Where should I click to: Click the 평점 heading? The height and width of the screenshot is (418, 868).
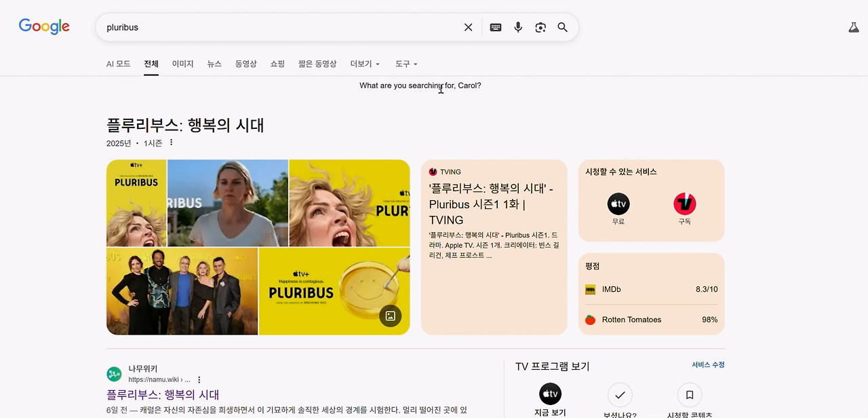coord(593,266)
